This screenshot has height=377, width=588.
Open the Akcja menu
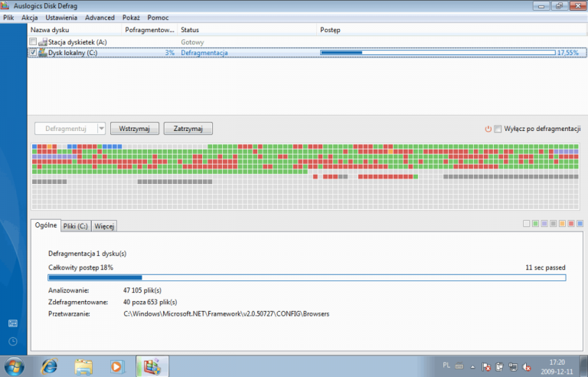click(x=30, y=18)
